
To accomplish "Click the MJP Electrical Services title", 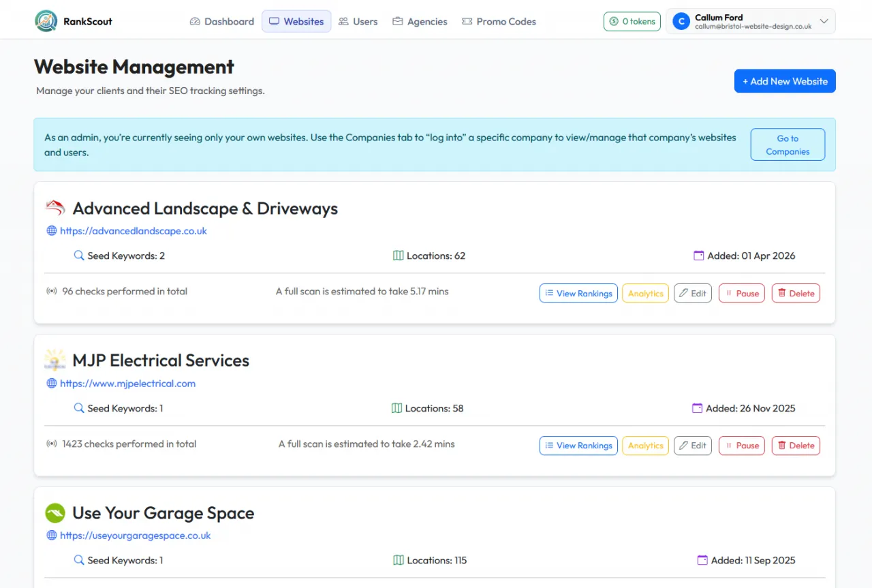I will coord(161,360).
